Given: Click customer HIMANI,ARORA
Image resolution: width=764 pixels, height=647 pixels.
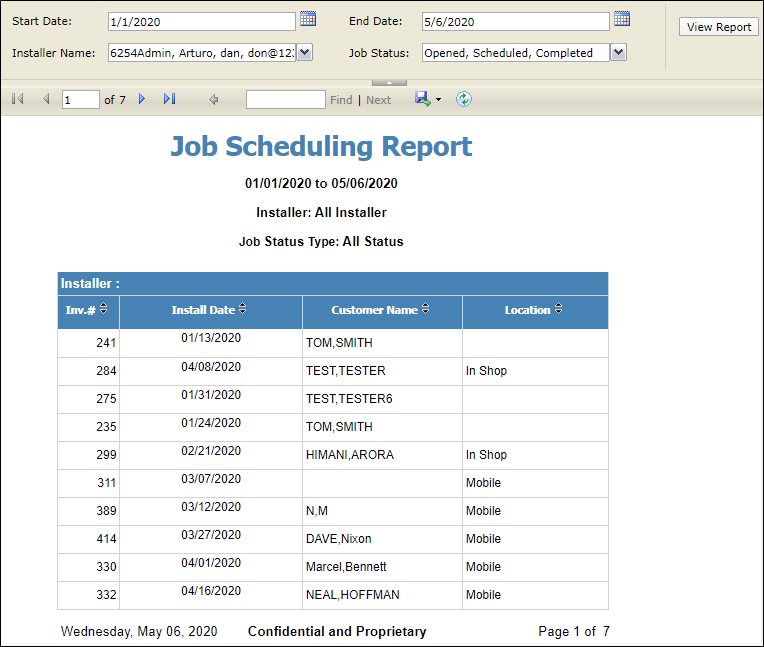Looking at the screenshot, I should point(350,455).
